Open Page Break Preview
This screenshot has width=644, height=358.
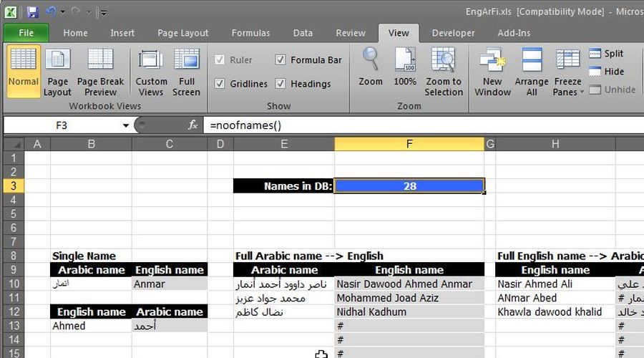click(x=100, y=72)
